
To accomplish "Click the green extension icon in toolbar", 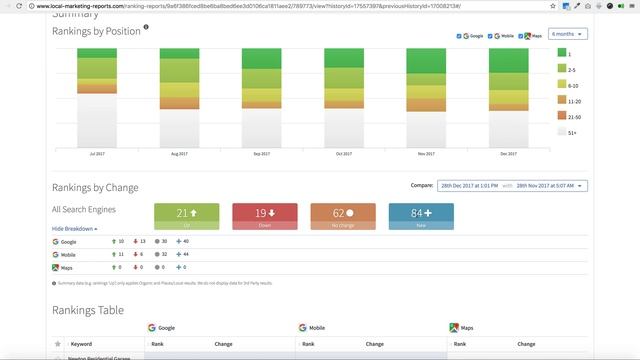I will [621, 6].
